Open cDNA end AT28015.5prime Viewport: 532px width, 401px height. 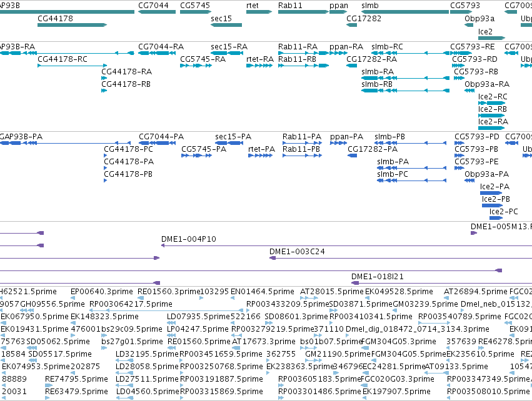332,292
